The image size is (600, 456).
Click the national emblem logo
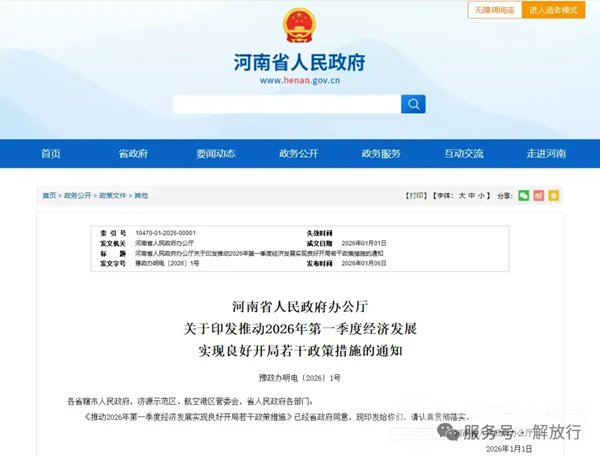point(299,26)
